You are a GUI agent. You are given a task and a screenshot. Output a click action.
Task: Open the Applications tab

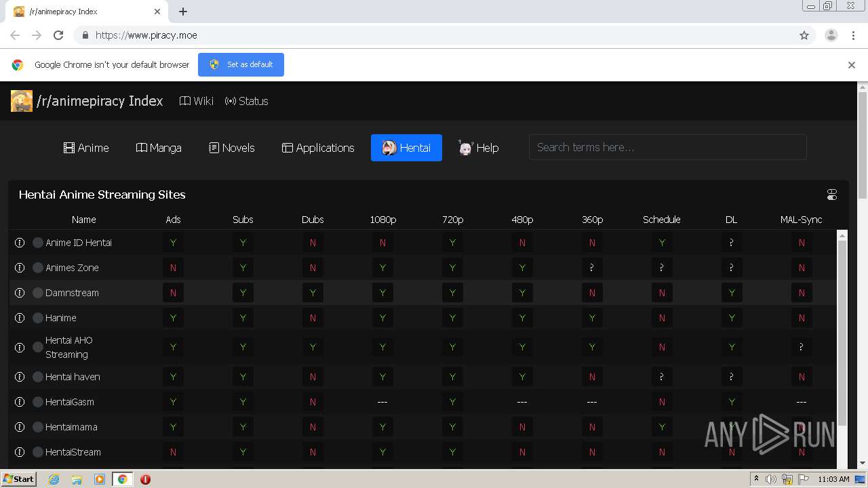click(x=318, y=148)
